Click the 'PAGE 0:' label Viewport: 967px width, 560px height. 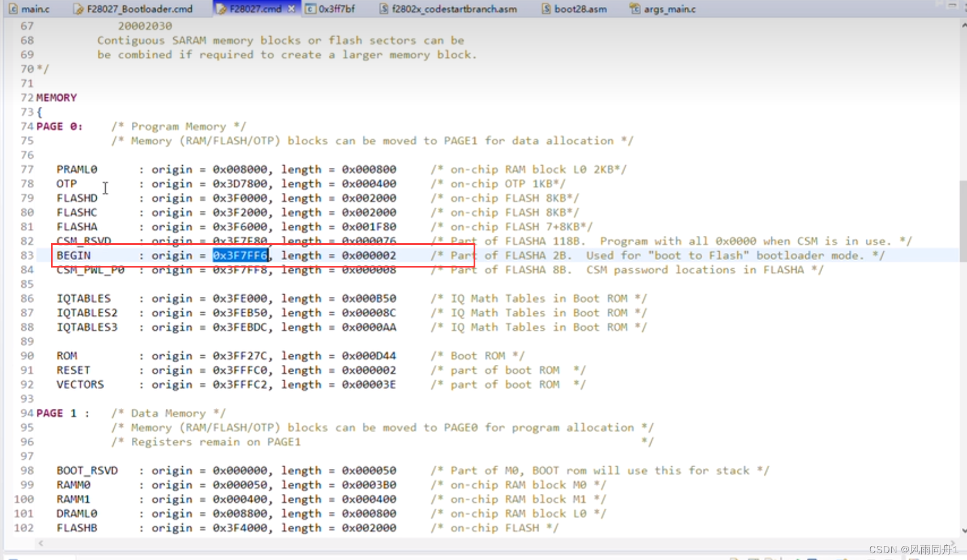(59, 126)
